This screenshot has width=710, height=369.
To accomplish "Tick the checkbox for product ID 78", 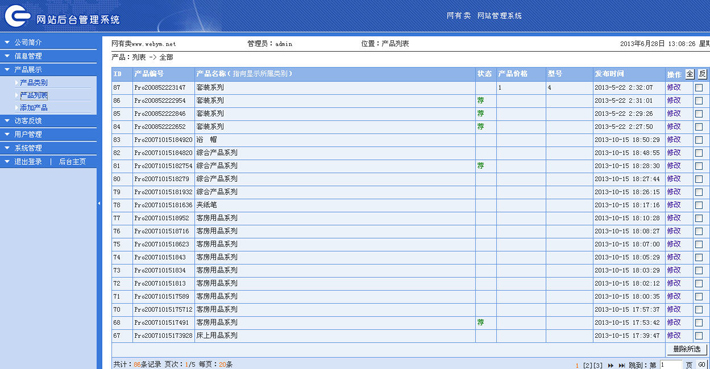I will (x=699, y=206).
